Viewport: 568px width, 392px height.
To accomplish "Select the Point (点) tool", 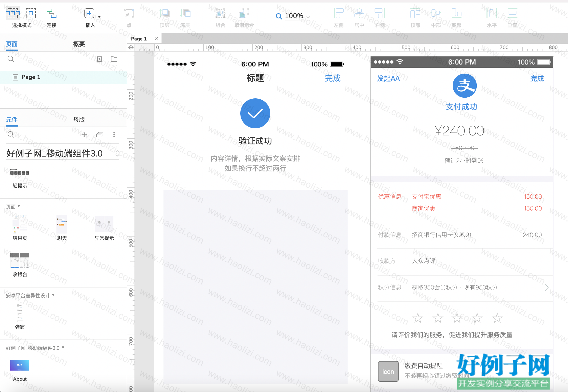I will [129, 13].
